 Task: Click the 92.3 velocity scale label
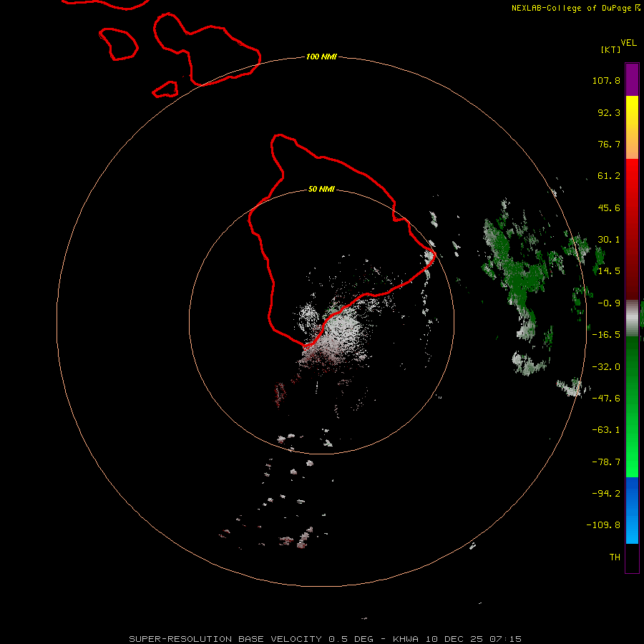[609, 112]
